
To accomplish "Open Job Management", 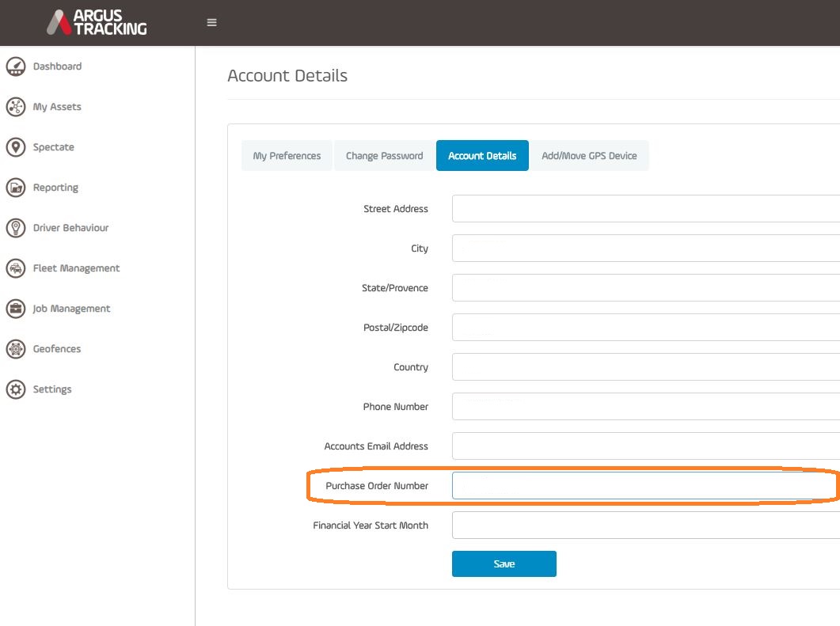I will (71, 309).
